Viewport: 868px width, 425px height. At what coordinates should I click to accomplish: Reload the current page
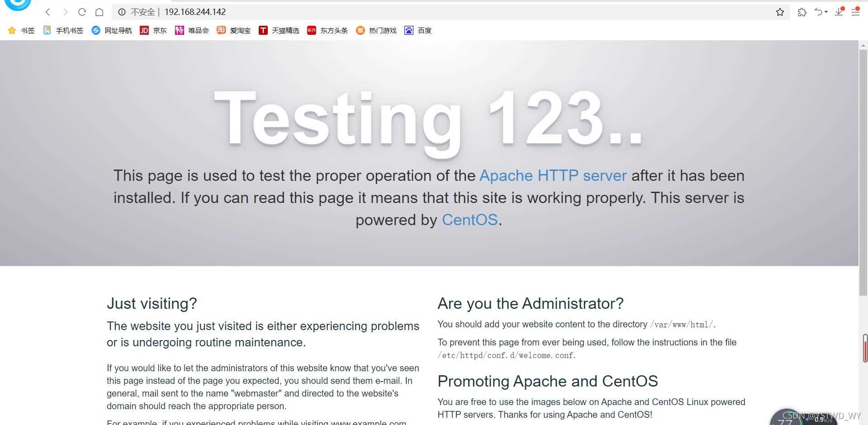(x=82, y=12)
